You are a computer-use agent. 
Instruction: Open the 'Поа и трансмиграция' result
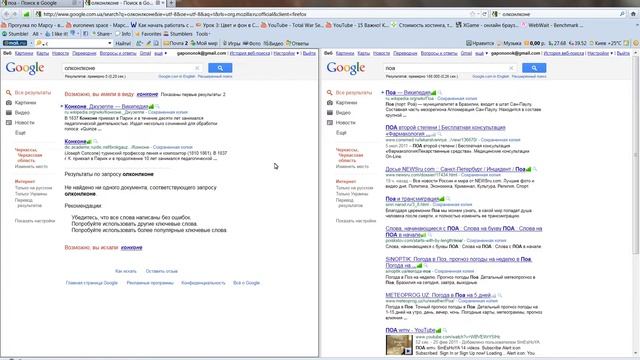(412, 199)
